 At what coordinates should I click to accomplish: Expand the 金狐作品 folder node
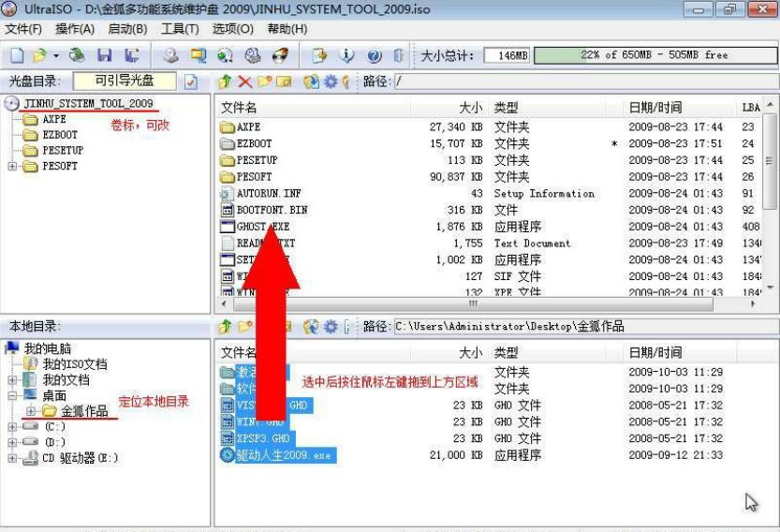tap(31, 411)
